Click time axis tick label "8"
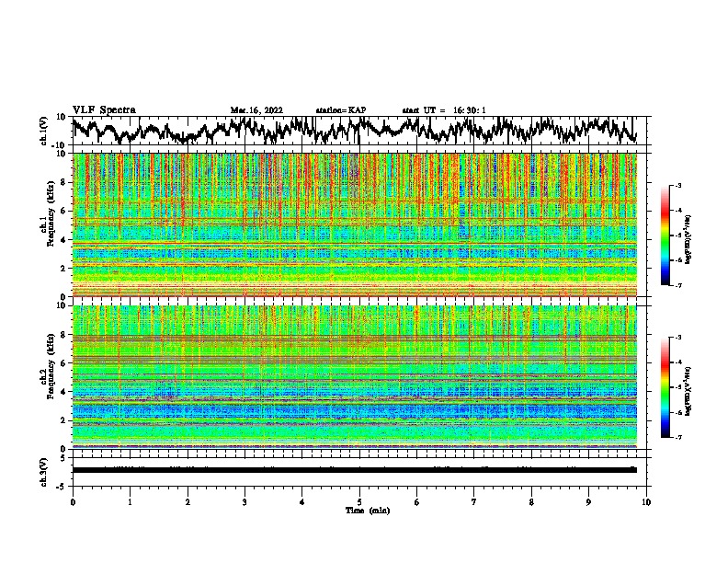The height and width of the screenshot is (563, 728). coord(531,502)
